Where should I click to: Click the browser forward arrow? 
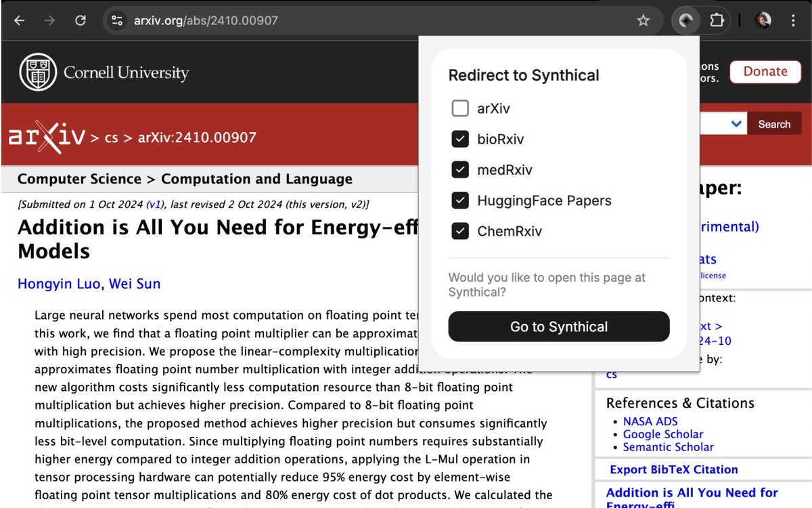click(49, 20)
